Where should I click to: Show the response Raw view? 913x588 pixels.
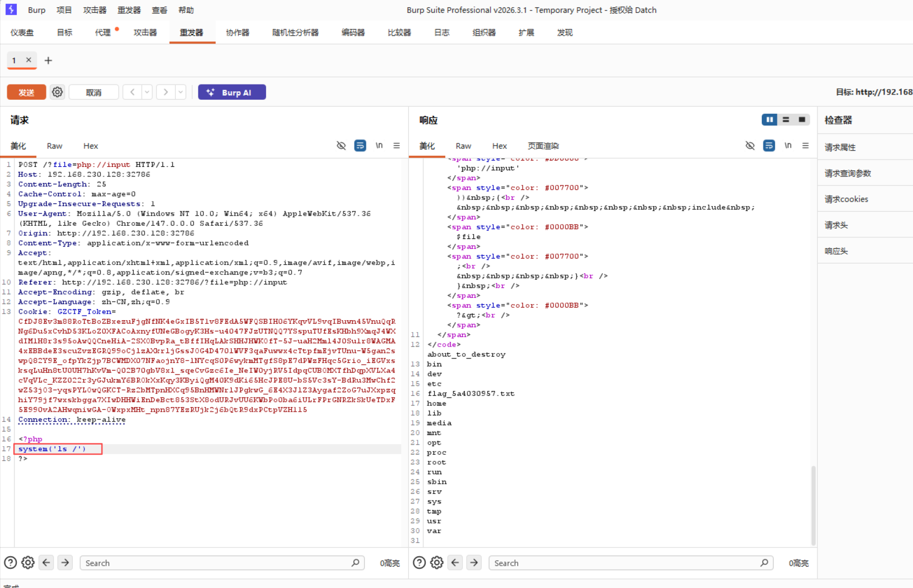[463, 146]
